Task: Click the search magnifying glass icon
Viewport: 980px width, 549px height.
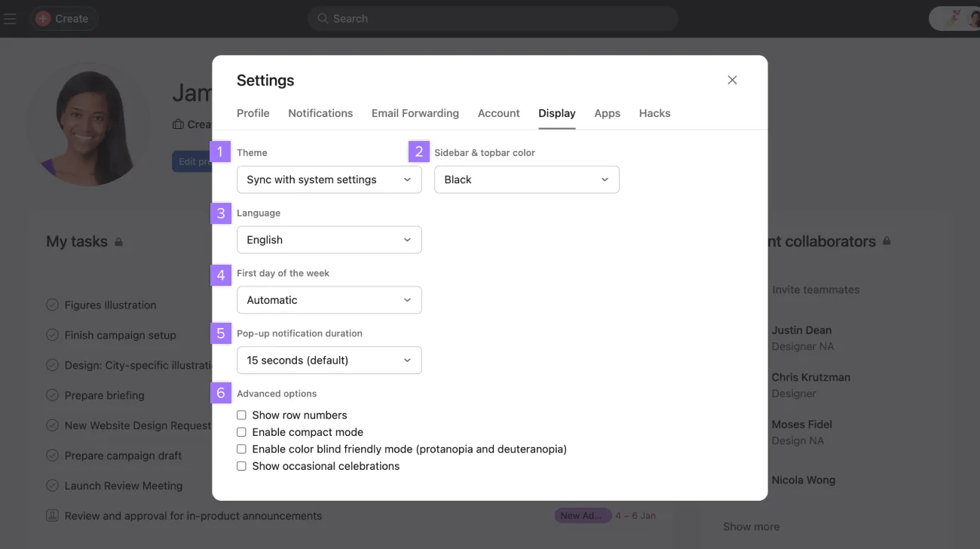Action: pyautogui.click(x=322, y=18)
